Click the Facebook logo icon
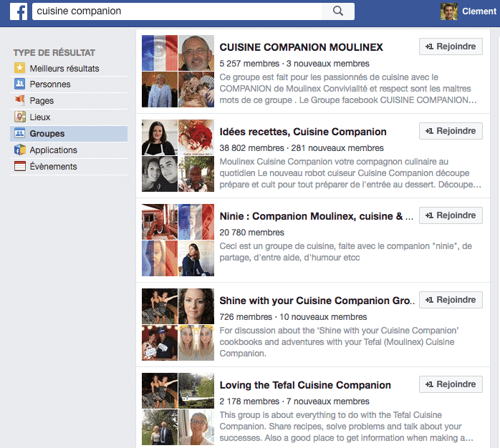The height and width of the screenshot is (448, 500). (19, 11)
